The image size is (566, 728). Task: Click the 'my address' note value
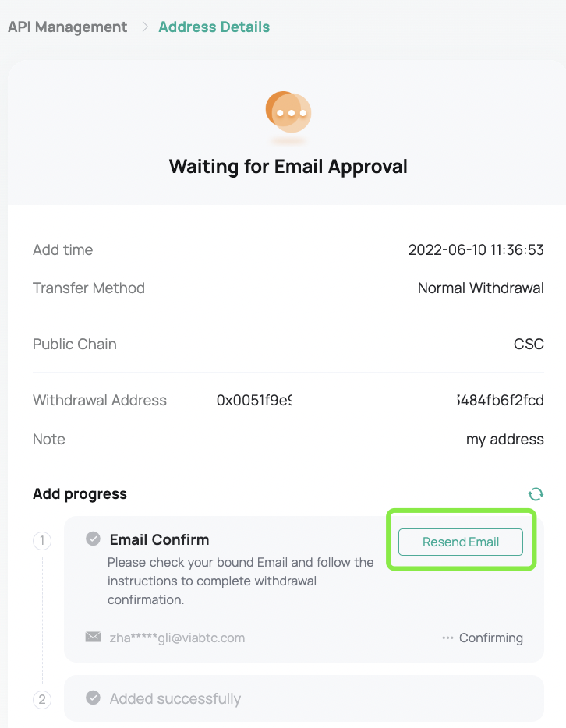(504, 440)
